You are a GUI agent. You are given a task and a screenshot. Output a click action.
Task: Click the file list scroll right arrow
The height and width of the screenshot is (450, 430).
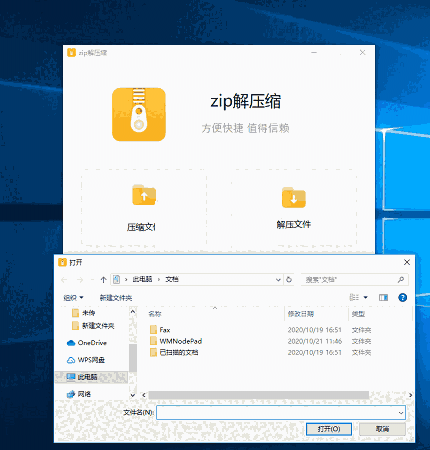click(410, 395)
